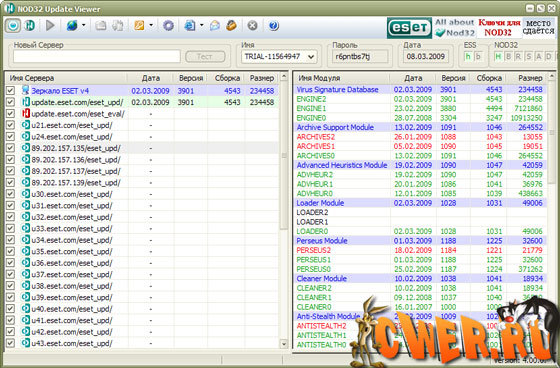Toggle checkbox for u21.eset.com/eset_upd/
560x368 pixels.
point(10,125)
